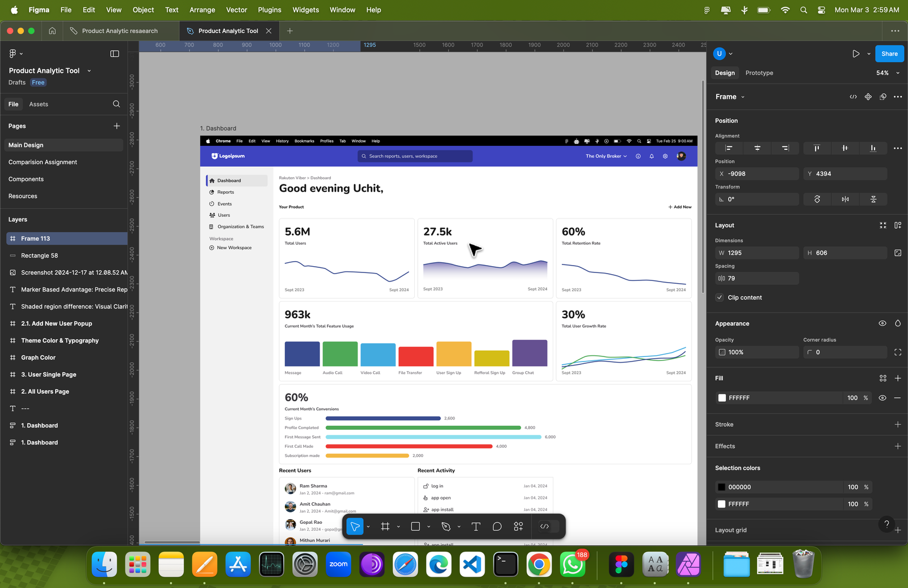908x588 pixels.
Task: Select the Frame tool in bottom toolbar
Action: point(385,527)
